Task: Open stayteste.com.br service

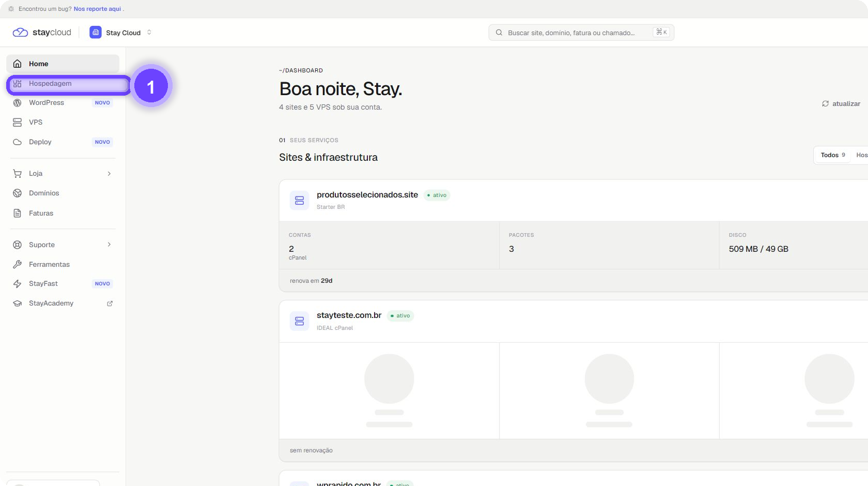Action: click(349, 315)
